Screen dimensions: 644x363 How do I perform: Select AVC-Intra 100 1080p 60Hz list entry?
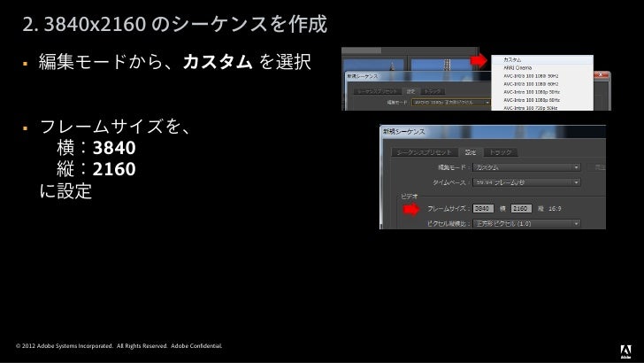coord(542,100)
